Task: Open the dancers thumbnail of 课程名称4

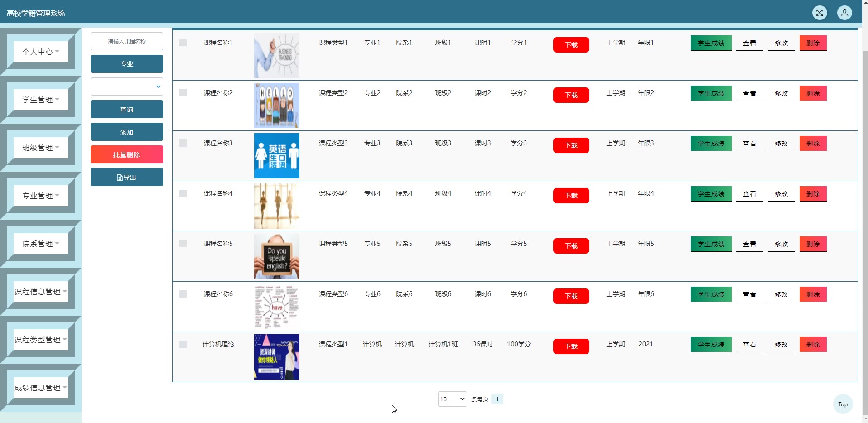Action: (x=277, y=206)
